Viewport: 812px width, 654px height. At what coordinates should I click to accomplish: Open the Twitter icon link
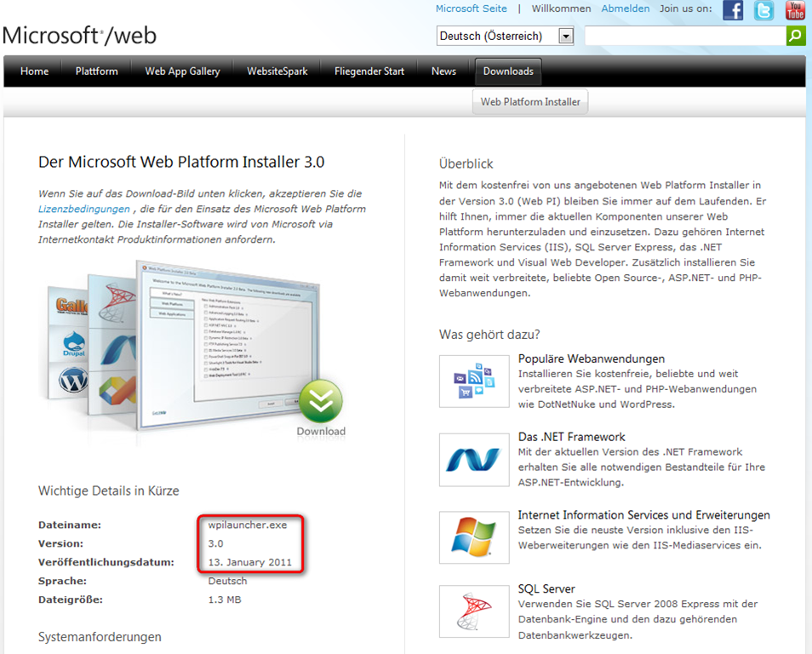point(763,10)
